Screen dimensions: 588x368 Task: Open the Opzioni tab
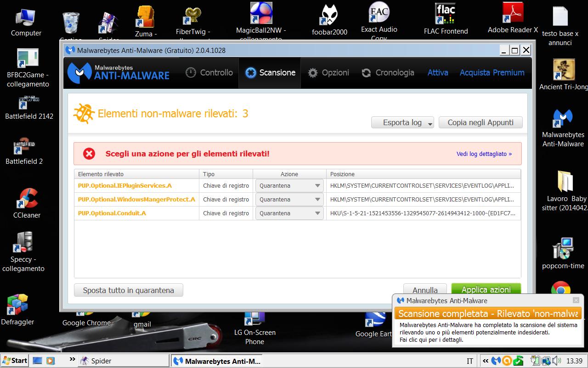[x=328, y=73]
